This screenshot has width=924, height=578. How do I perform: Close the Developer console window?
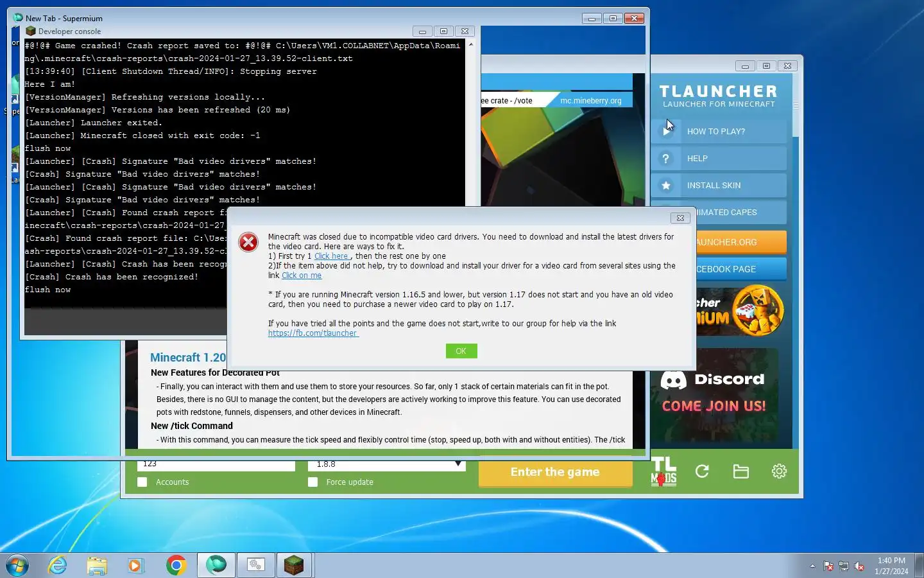tap(465, 31)
